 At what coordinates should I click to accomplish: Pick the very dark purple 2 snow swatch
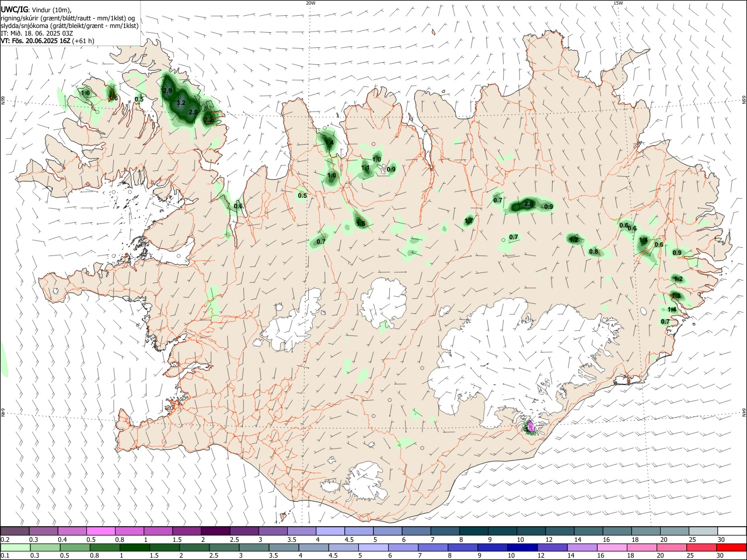[x=215, y=531]
